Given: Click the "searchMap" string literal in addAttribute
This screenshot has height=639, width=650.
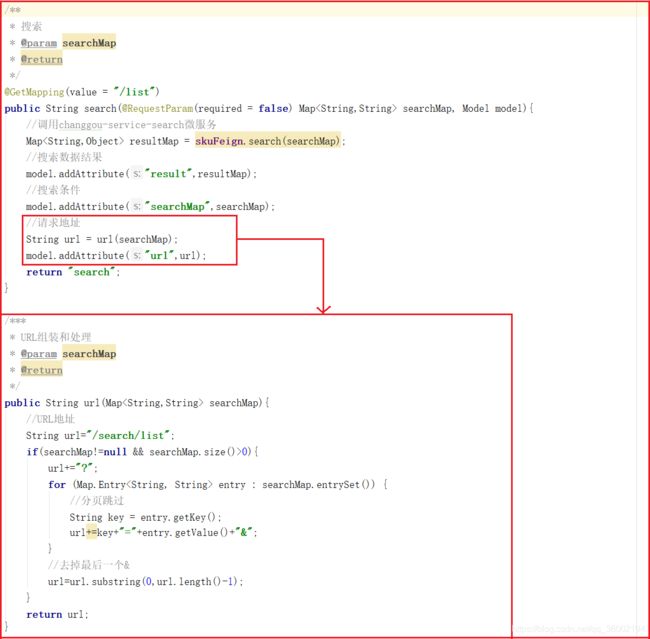Looking at the screenshot, I should click(x=177, y=207).
